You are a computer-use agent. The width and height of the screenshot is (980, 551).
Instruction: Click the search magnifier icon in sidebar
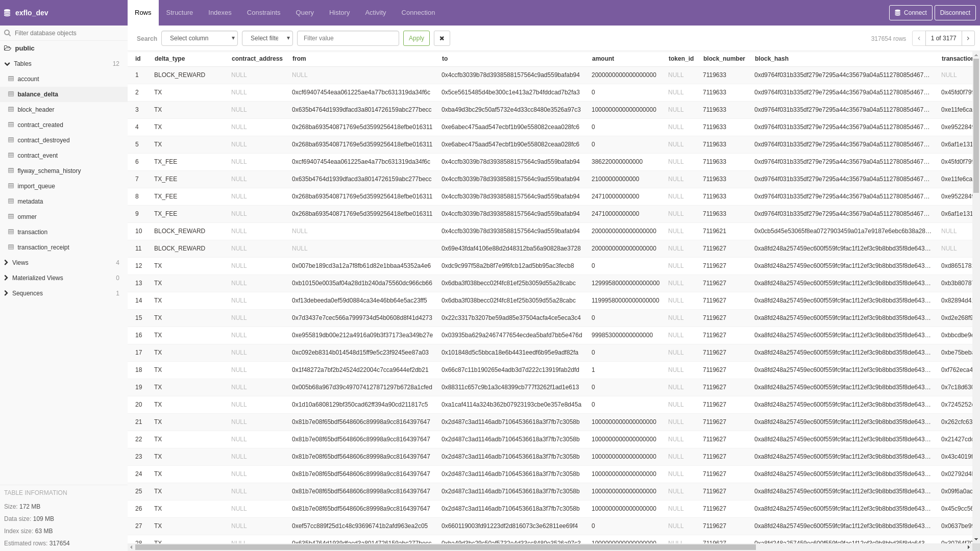coord(7,33)
